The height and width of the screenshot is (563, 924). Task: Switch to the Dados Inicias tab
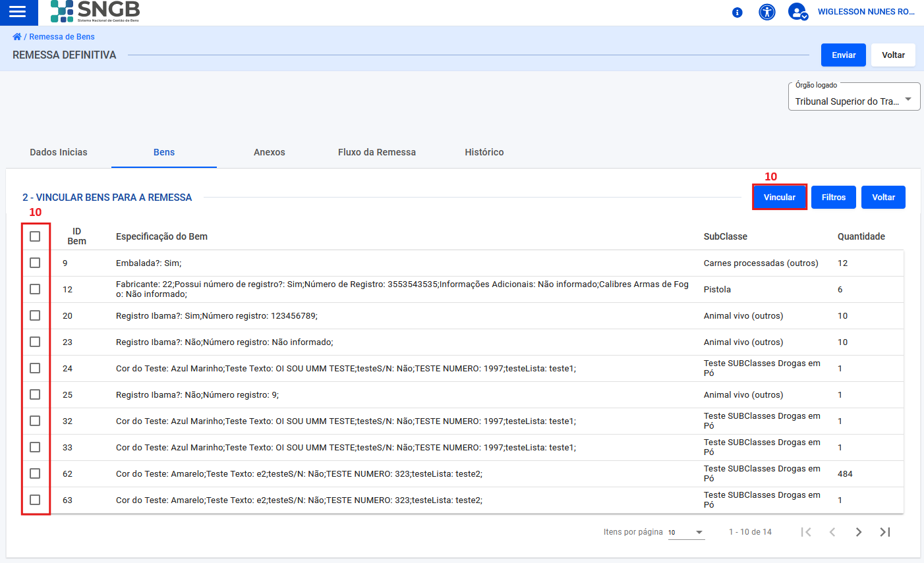[59, 152]
